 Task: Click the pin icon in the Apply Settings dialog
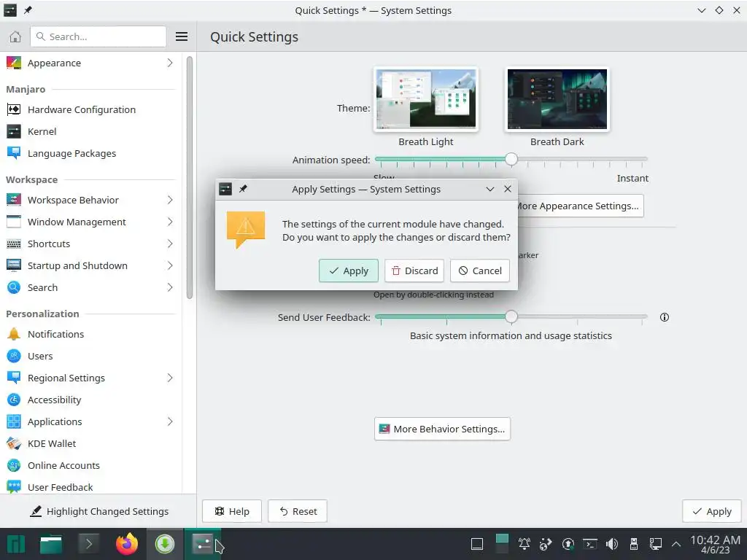243,189
